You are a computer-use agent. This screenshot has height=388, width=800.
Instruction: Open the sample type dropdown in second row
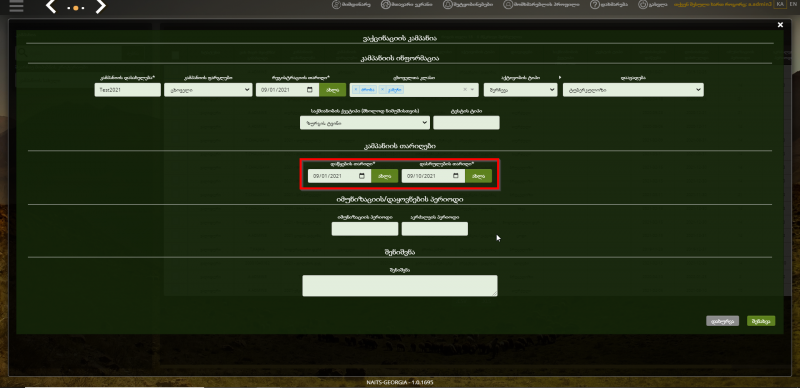coord(365,123)
